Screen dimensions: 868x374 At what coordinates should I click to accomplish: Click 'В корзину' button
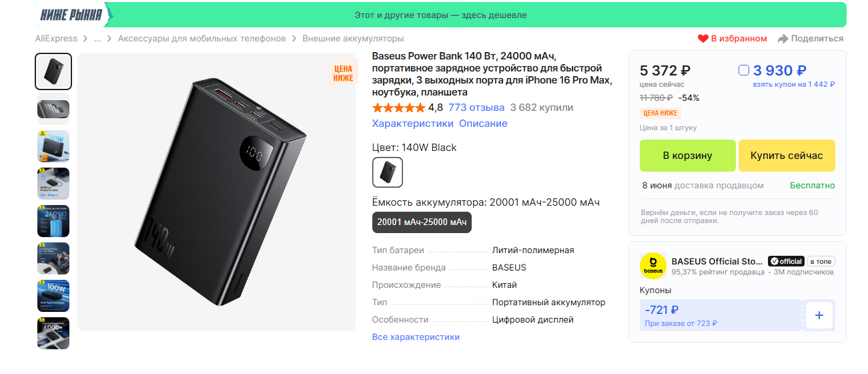tap(687, 156)
